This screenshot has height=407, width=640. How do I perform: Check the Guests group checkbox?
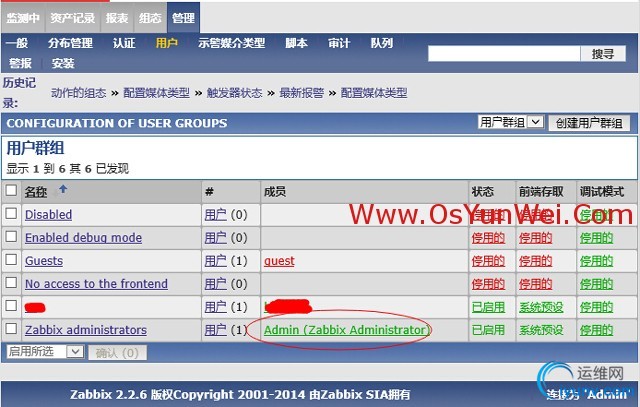tap(11, 260)
